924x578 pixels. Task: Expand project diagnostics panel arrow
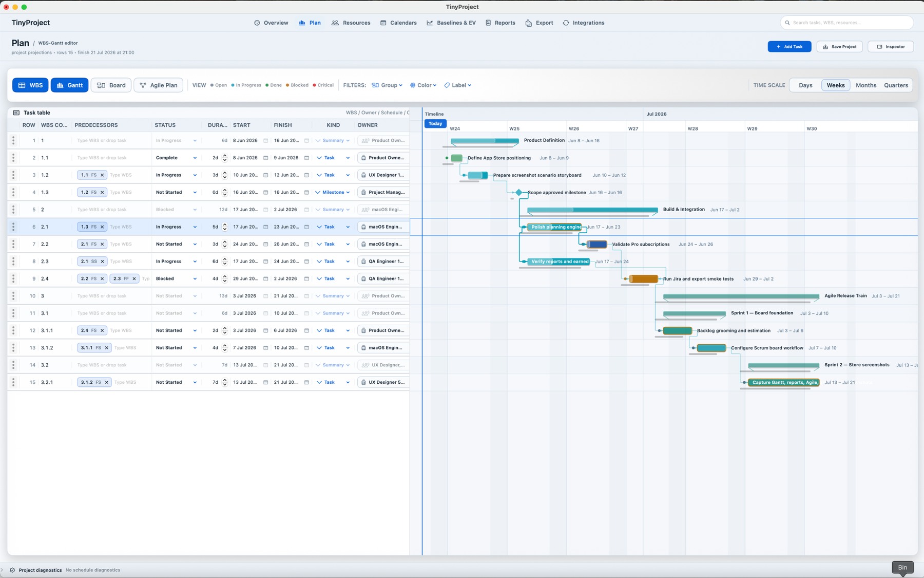[3, 570]
